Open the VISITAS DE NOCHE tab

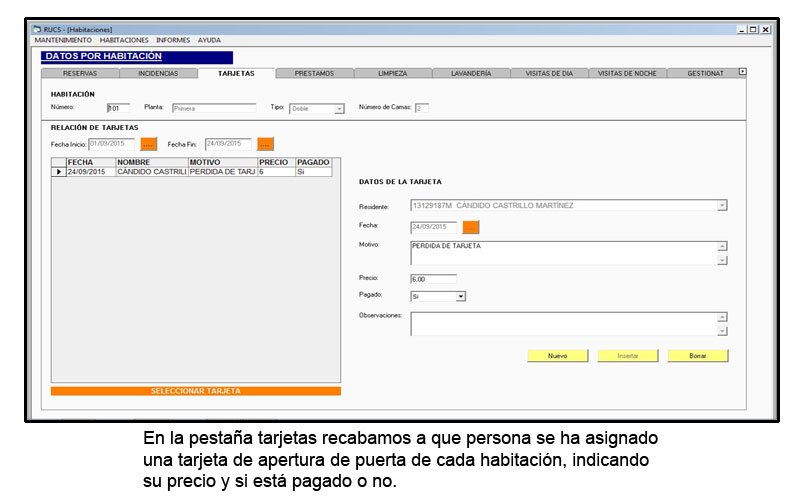pos(627,73)
